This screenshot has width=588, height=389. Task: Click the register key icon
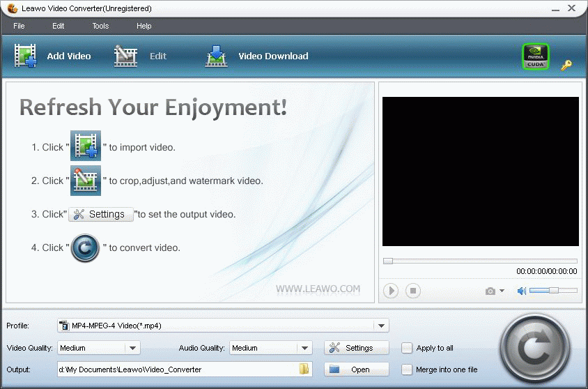[566, 65]
